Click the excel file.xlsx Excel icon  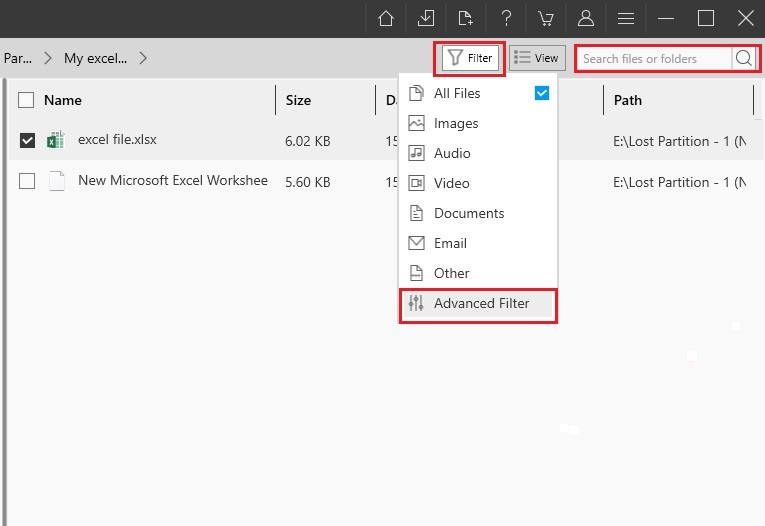[56, 140]
